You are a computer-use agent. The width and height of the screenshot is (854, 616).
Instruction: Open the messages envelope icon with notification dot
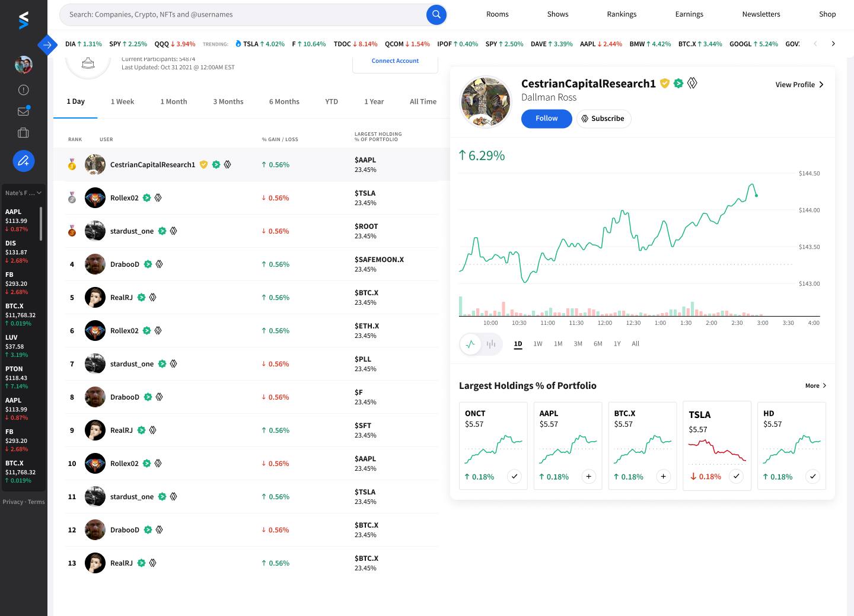(x=23, y=111)
